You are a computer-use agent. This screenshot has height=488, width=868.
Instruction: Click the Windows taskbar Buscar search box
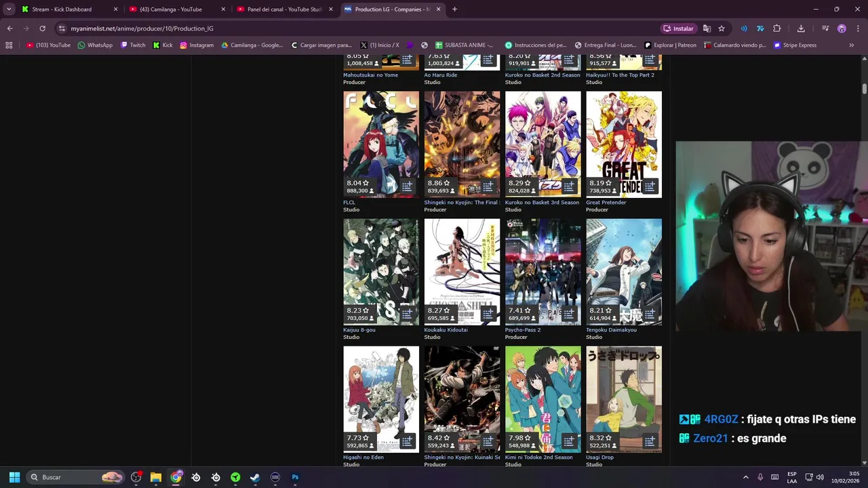pyautogui.click(x=76, y=477)
